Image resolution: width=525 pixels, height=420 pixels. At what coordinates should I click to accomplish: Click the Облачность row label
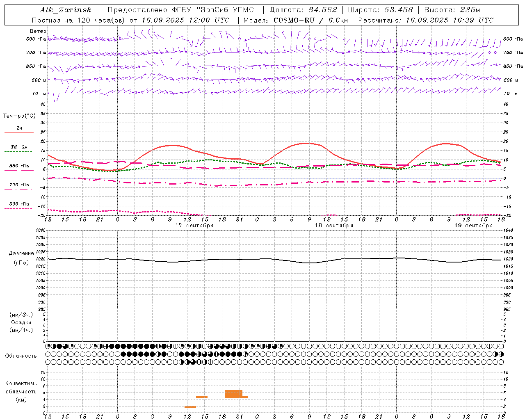point(21,356)
